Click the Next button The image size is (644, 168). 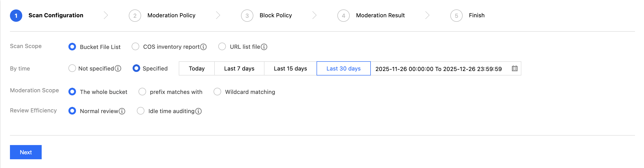point(26,152)
